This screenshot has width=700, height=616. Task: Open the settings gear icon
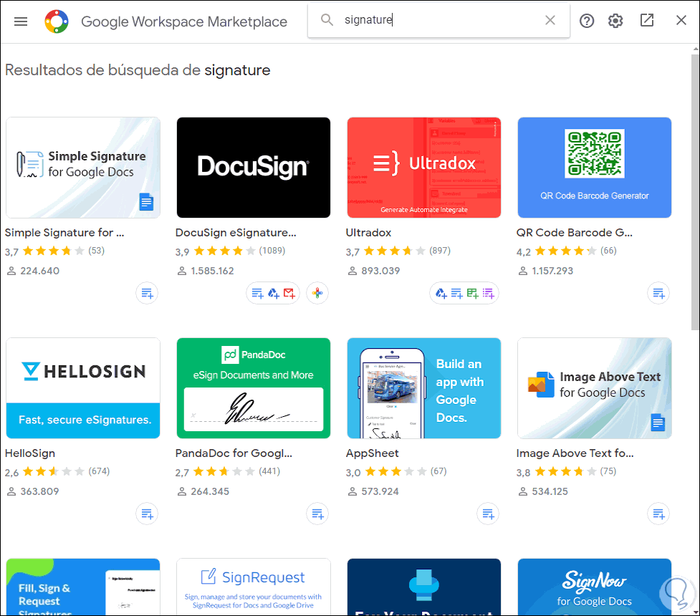(x=615, y=21)
